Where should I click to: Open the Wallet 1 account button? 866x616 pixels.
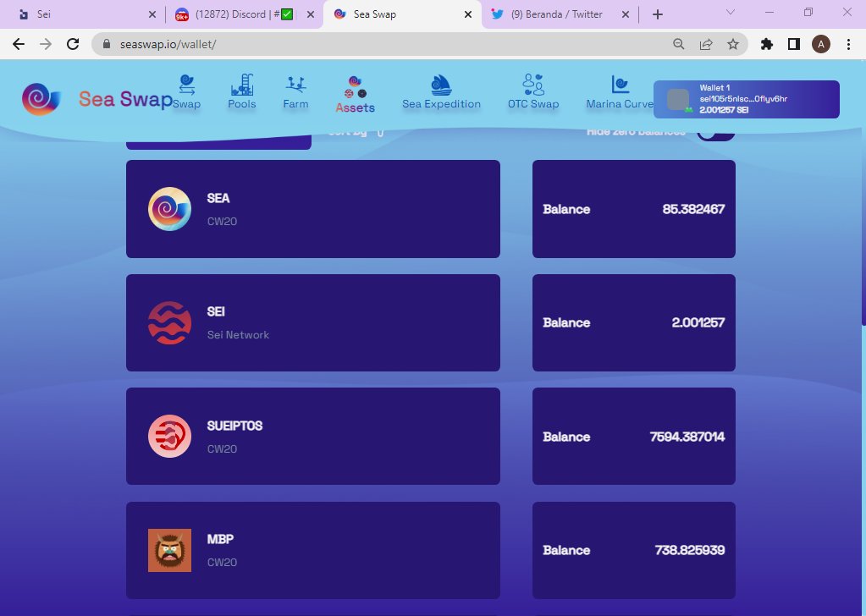(x=746, y=99)
